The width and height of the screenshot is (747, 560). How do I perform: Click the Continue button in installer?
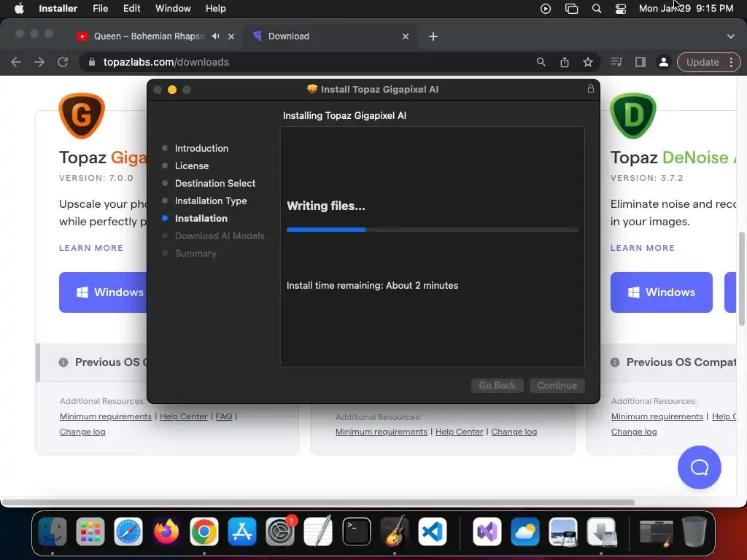click(557, 385)
